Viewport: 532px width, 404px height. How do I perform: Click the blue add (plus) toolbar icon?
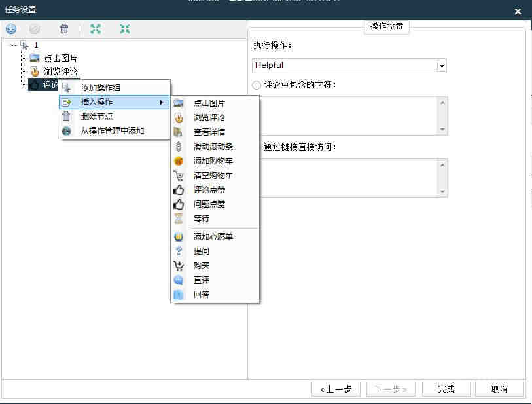click(11, 29)
